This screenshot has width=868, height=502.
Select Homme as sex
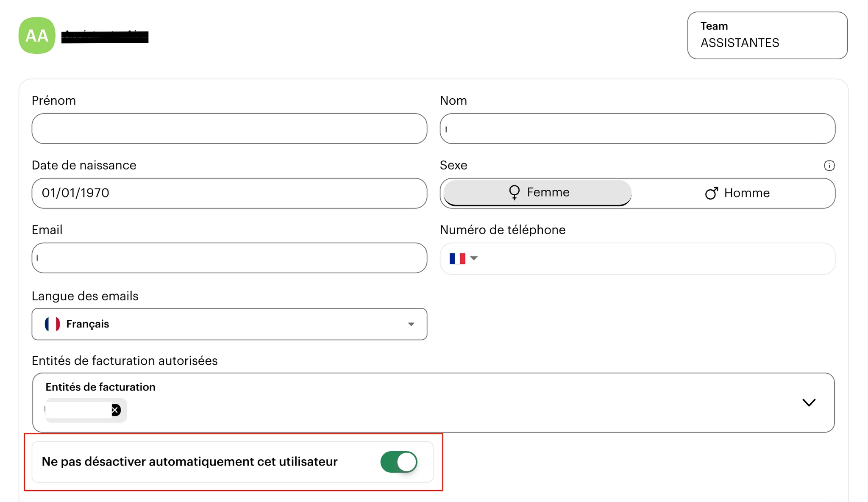click(x=737, y=193)
